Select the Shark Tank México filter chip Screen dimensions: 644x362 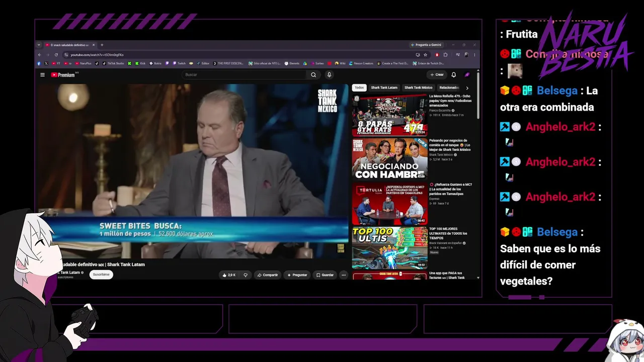point(418,87)
